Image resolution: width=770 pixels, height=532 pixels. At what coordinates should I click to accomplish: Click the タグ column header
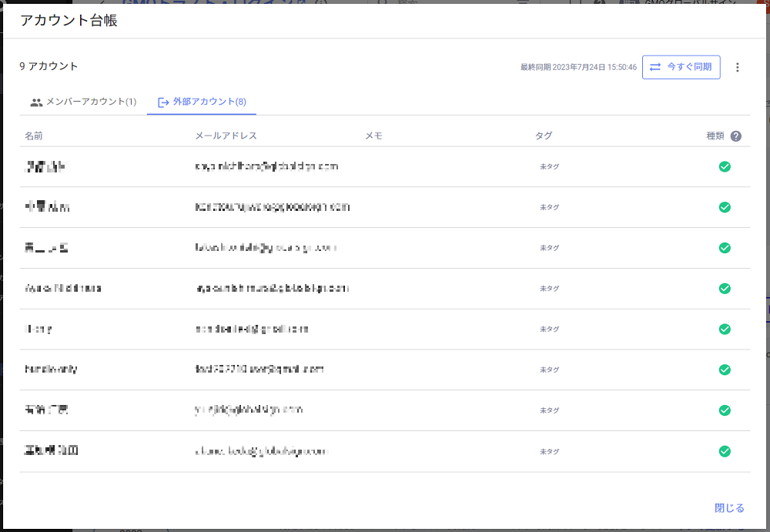pyautogui.click(x=544, y=136)
